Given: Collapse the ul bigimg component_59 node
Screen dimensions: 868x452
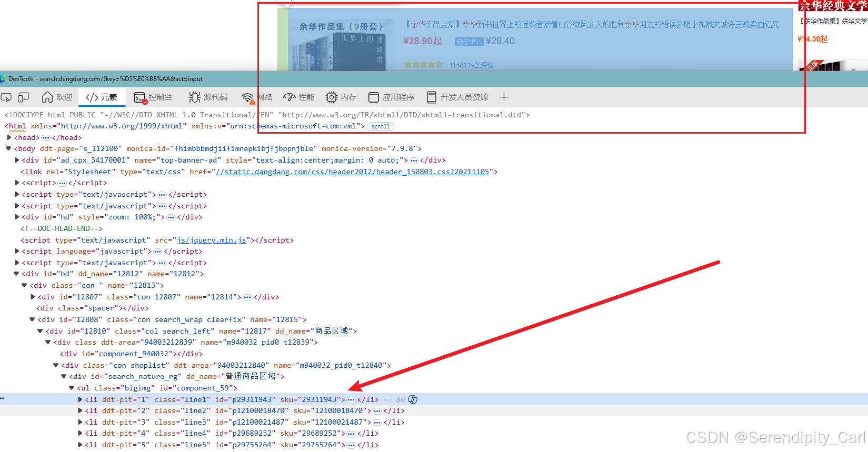Looking at the screenshot, I should [72, 388].
